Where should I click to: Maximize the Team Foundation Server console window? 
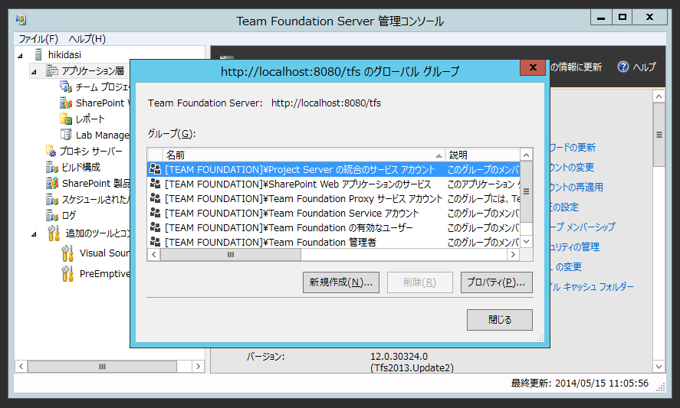[622, 17]
